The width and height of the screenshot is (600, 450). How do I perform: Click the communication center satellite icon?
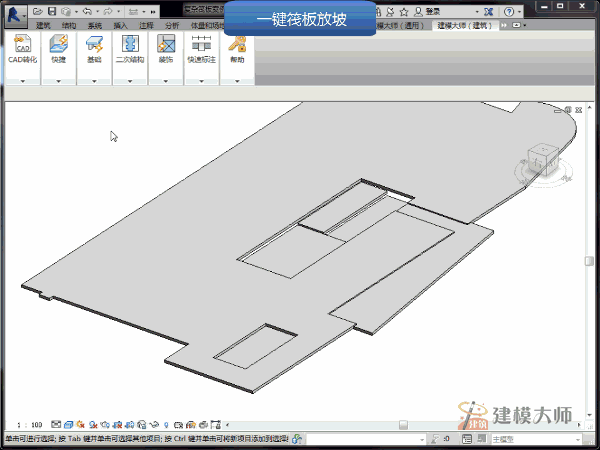(x=390, y=12)
